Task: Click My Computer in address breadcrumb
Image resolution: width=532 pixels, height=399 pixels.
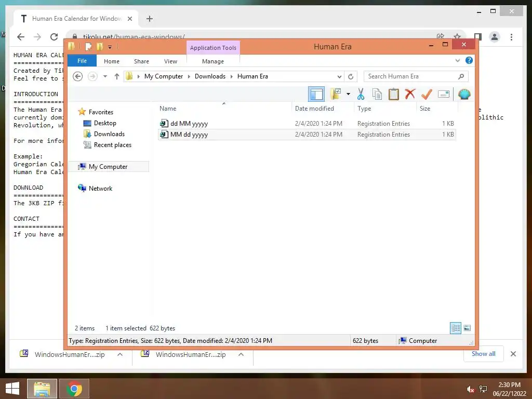Action: pos(164,76)
